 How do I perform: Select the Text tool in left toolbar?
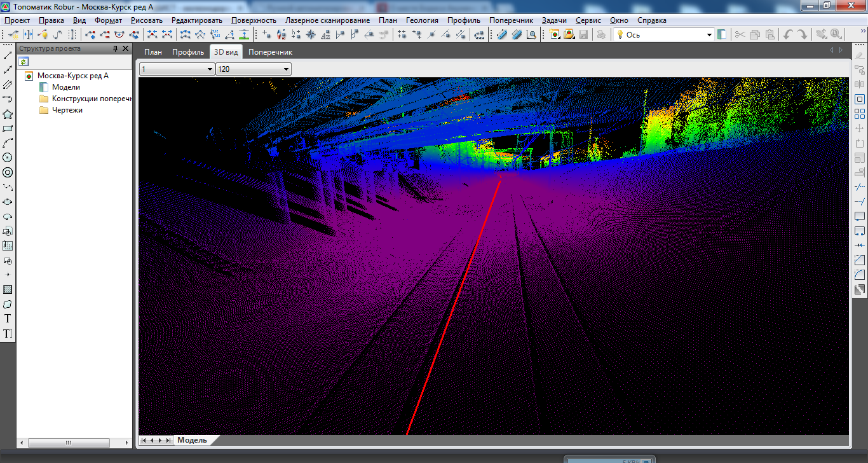click(8, 319)
